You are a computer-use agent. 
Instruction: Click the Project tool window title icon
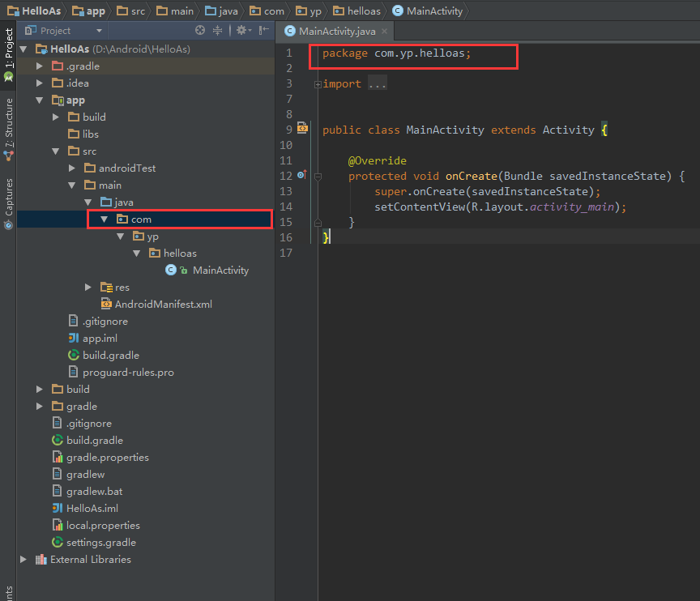(30, 30)
